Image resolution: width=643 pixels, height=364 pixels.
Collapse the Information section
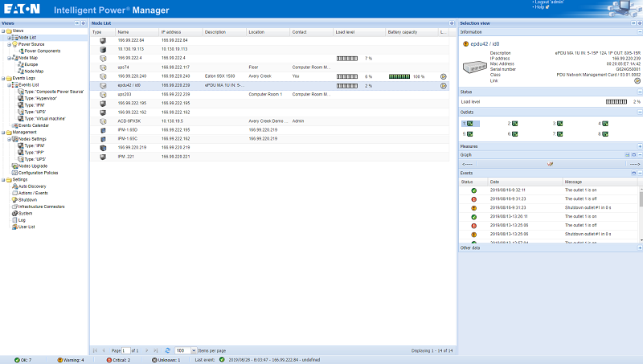[x=640, y=32]
